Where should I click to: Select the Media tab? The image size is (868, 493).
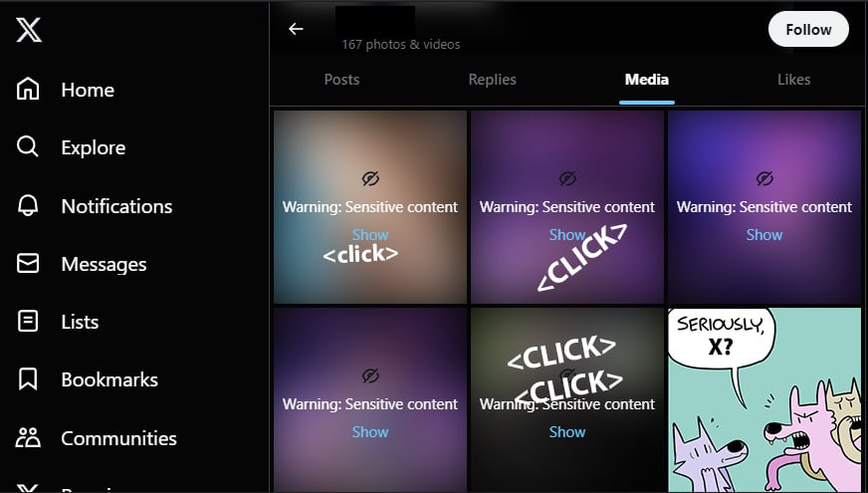(x=647, y=80)
